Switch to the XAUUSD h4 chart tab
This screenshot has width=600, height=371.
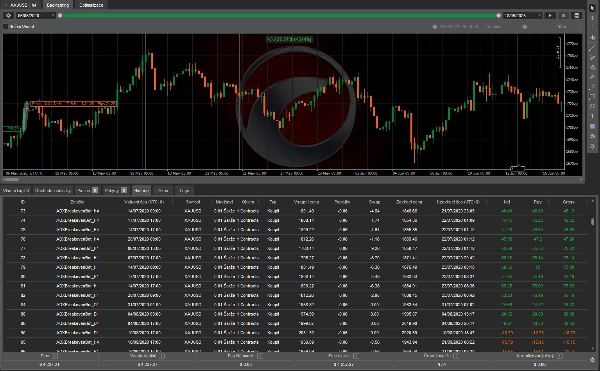(x=21, y=5)
